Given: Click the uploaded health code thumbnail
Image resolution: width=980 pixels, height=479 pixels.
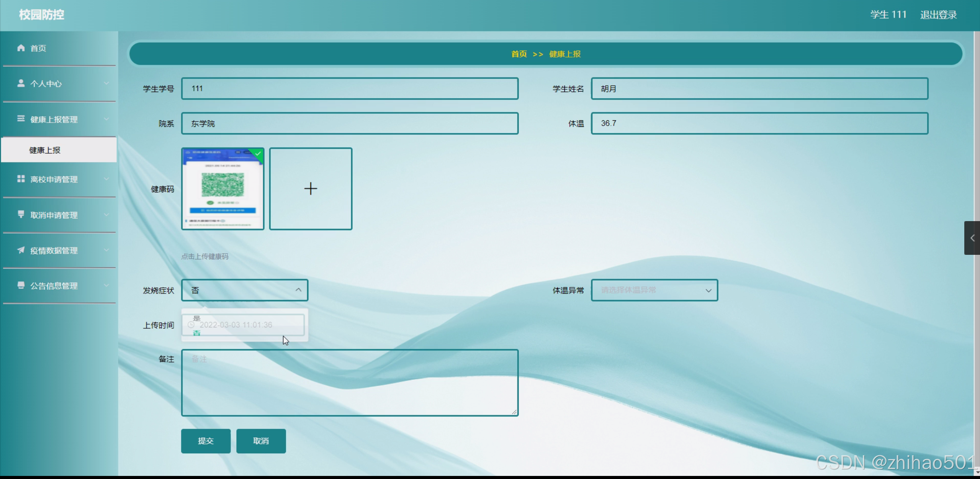Looking at the screenshot, I should point(223,189).
